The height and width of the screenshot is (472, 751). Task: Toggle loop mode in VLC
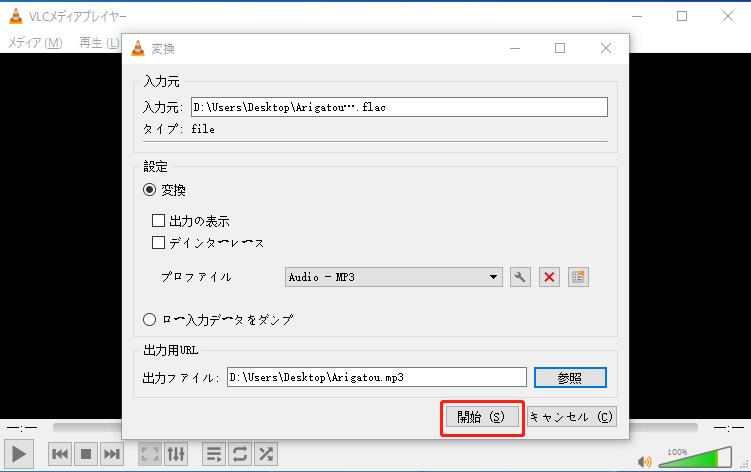coord(239,454)
